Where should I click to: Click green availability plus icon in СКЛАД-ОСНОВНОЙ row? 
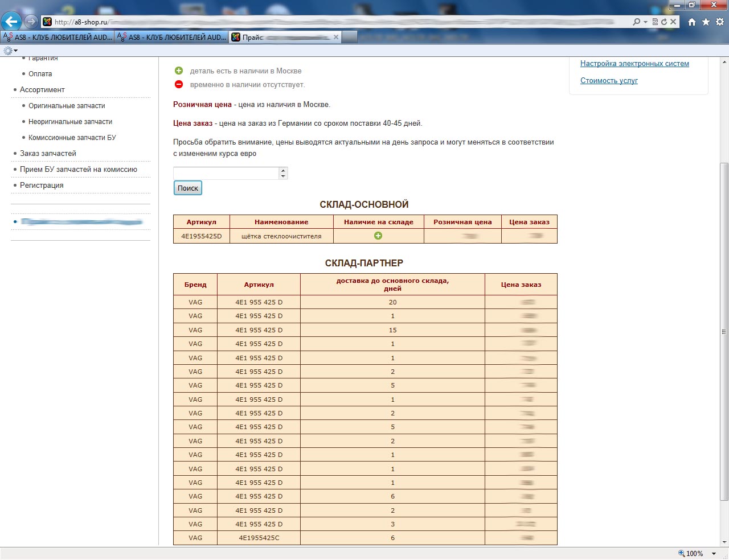378,236
